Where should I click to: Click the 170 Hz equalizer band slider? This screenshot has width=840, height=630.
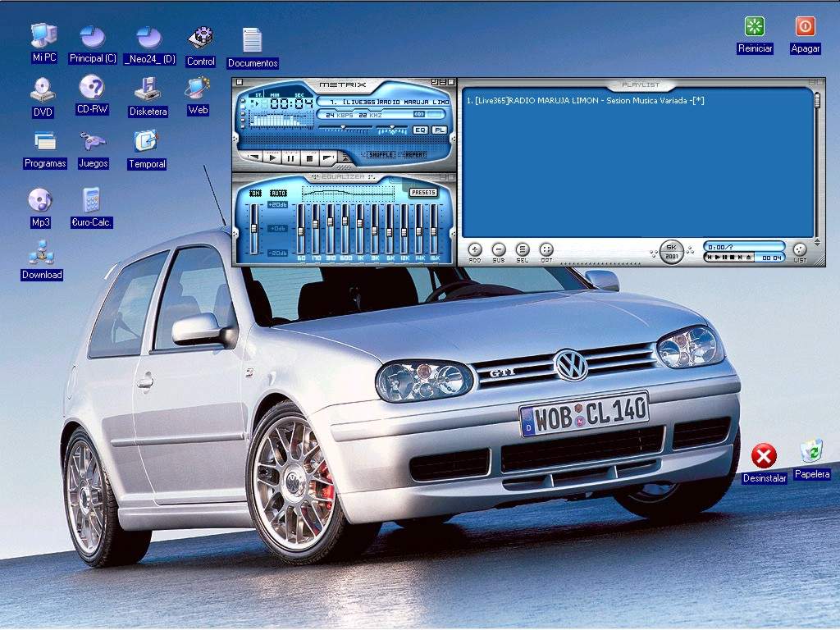tap(316, 230)
